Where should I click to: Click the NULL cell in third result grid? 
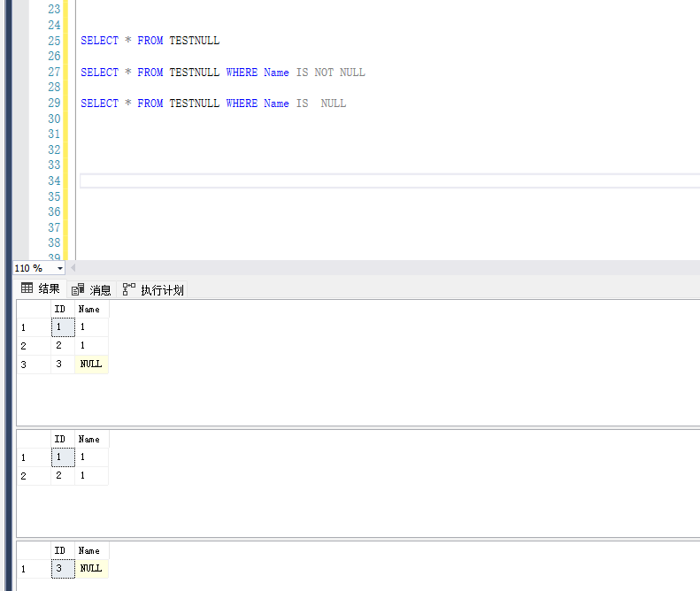point(91,569)
